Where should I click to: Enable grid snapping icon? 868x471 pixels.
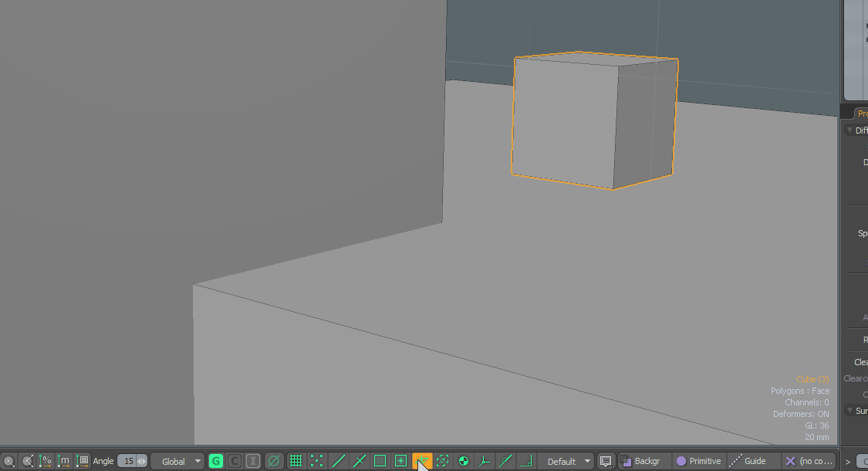point(296,461)
